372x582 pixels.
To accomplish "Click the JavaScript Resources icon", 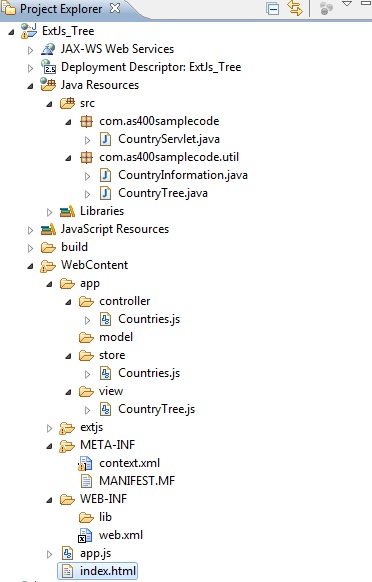I will pos(48,229).
